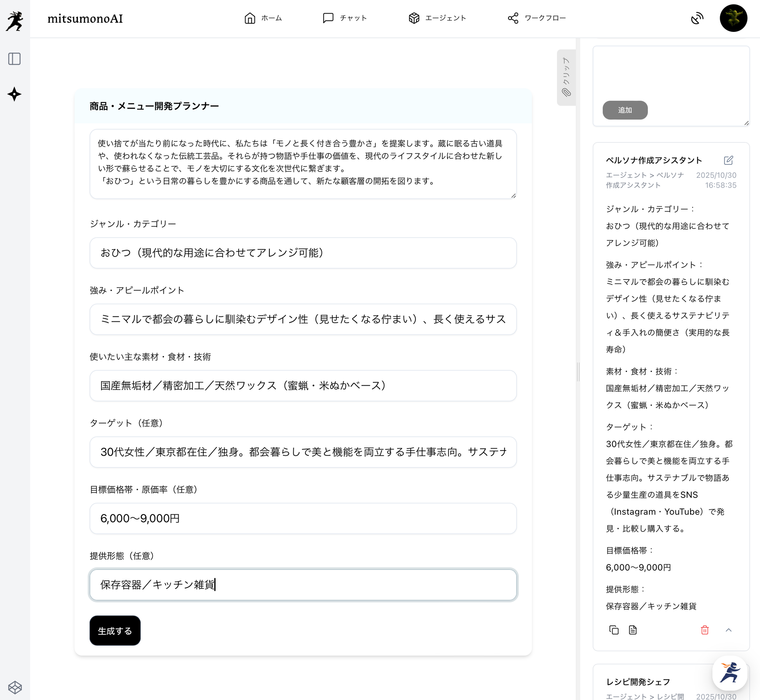760x700 pixels.
Task: Open the ワークフロー menu
Action: 537,18
